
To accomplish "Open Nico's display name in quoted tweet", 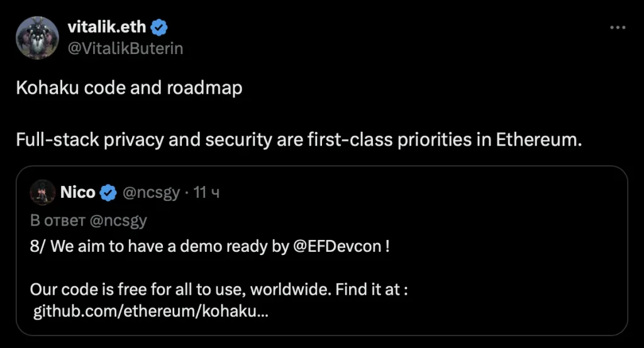I will pyautogui.click(x=77, y=193).
